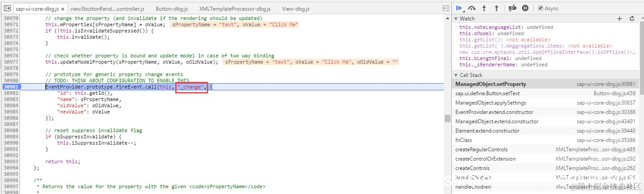Select the this.oModel watch expression
Viewport: 644px width, 194px height.
click(491, 33)
